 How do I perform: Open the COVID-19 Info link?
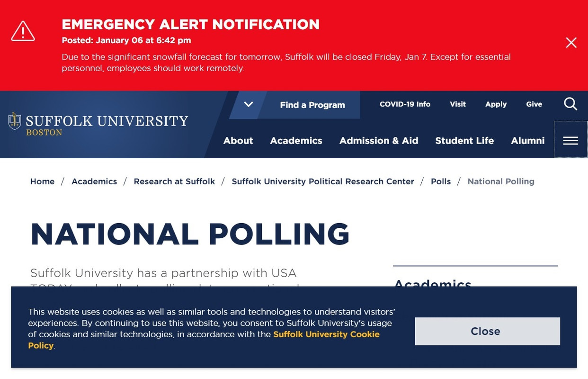pos(405,104)
